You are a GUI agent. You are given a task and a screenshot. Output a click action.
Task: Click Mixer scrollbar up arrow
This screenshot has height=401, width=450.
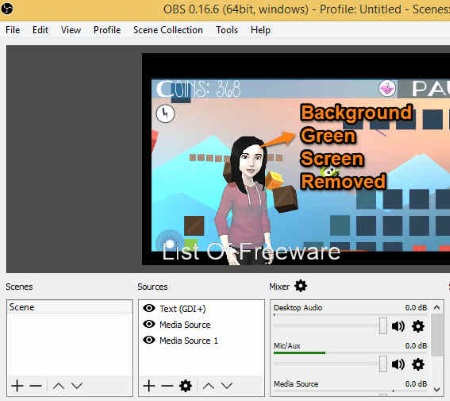tap(437, 307)
